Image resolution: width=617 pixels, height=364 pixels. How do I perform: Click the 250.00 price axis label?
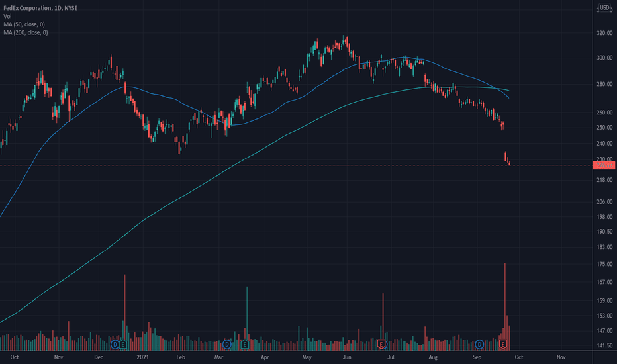pyautogui.click(x=604, y=128)
